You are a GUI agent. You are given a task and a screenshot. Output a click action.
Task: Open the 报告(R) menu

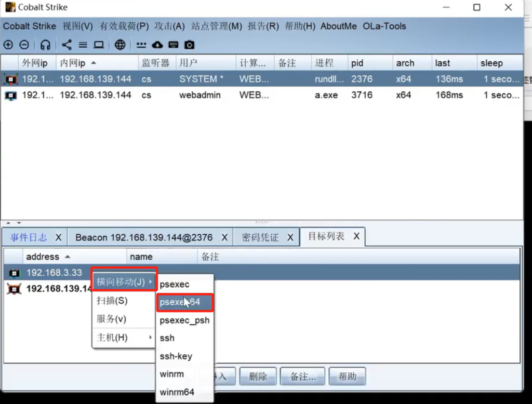tap(263, 26)
